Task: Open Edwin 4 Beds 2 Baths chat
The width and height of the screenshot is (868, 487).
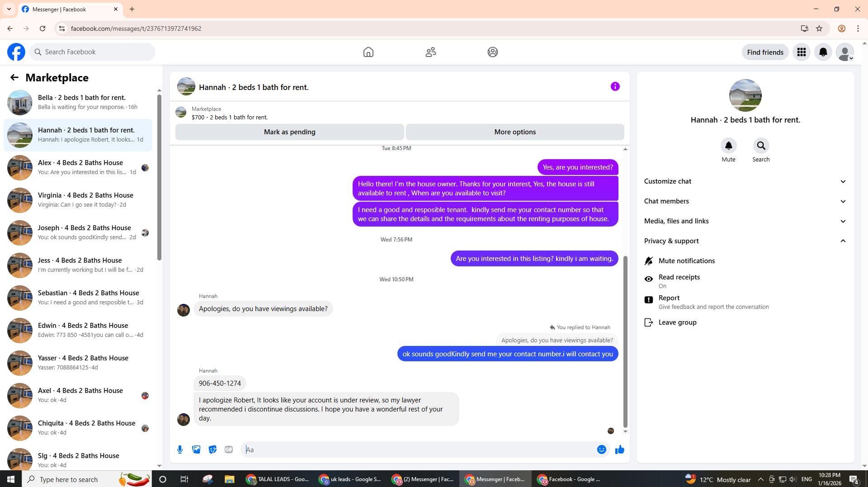Action: (78, 330)
